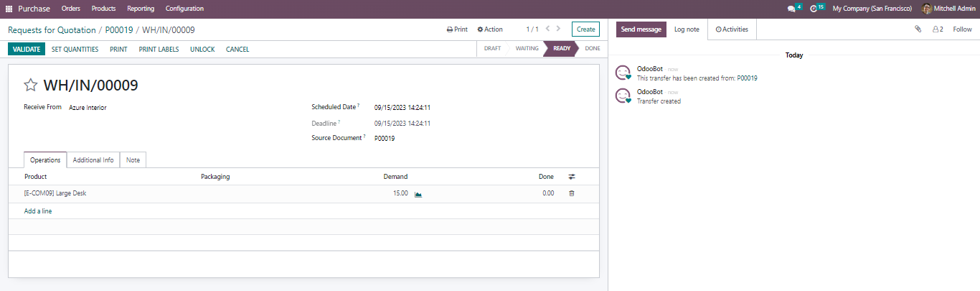Click the Validate button
The height and width of the screenshot is (291, 980).
click(x=27, y=50)
